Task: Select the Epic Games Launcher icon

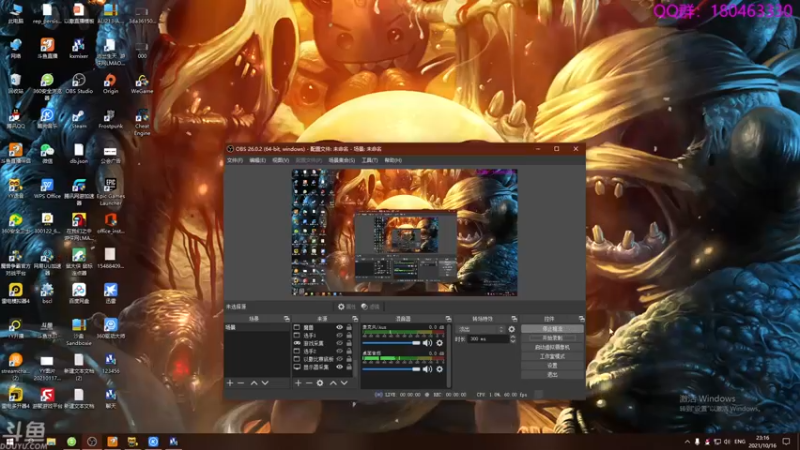Action: [x=110, y=192]
